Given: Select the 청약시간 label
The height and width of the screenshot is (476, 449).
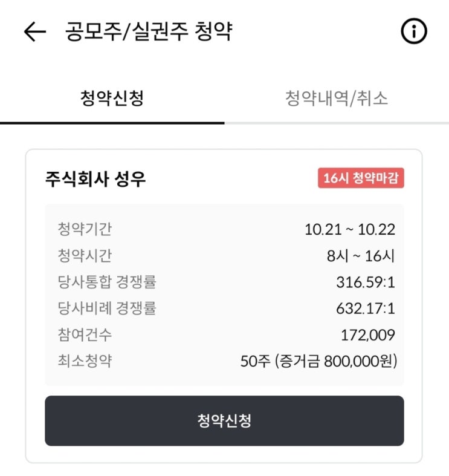Looking at the screenshot, I should pyautogui.click(x=85, y=256).
